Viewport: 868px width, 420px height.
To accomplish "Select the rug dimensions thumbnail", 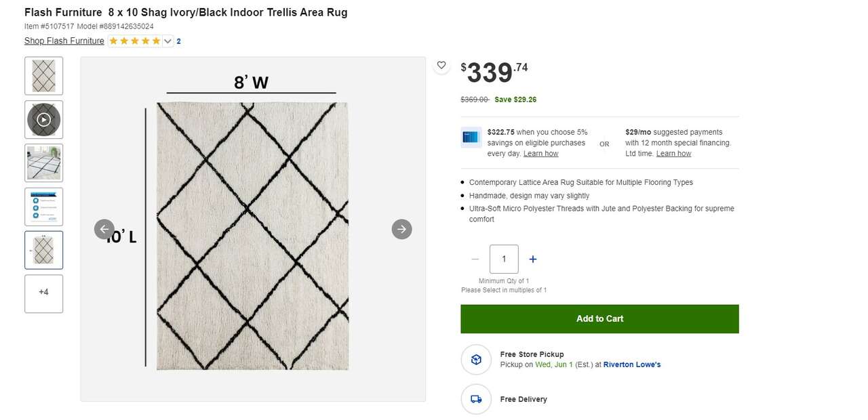I will [44, 250].
